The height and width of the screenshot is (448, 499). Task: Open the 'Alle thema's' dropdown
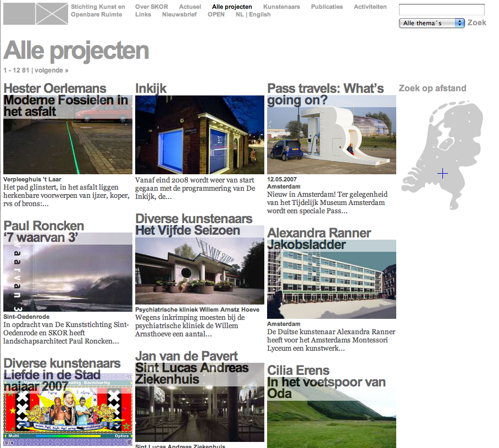pyautogui.click(x=431, y=23)
